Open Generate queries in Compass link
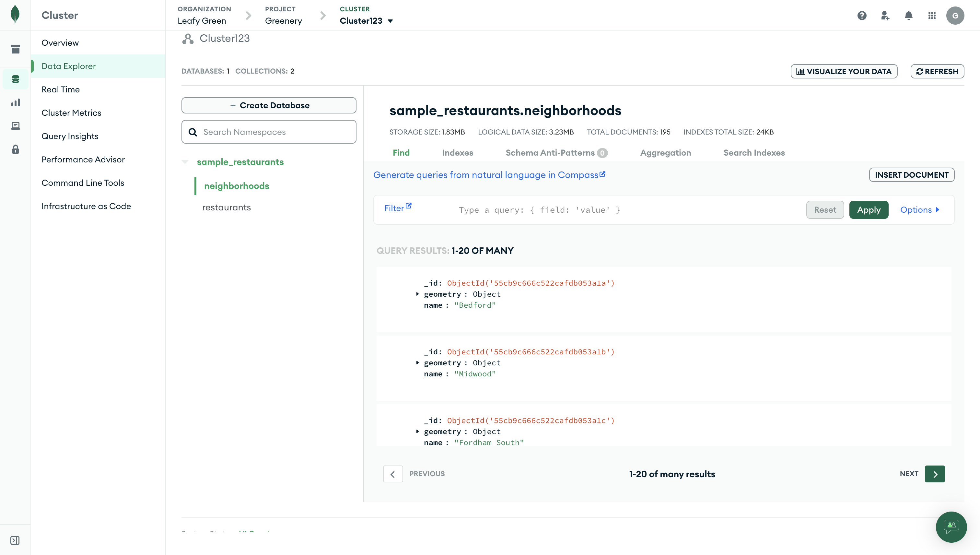980x555 pixels. (489, 175)
